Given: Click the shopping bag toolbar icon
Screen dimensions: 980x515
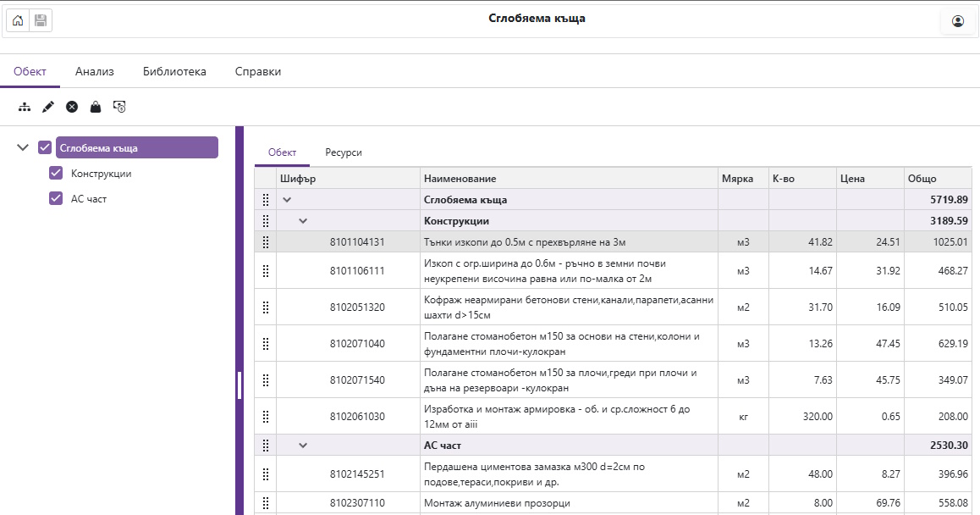Looking at the screenshot, I should point(96,107).
